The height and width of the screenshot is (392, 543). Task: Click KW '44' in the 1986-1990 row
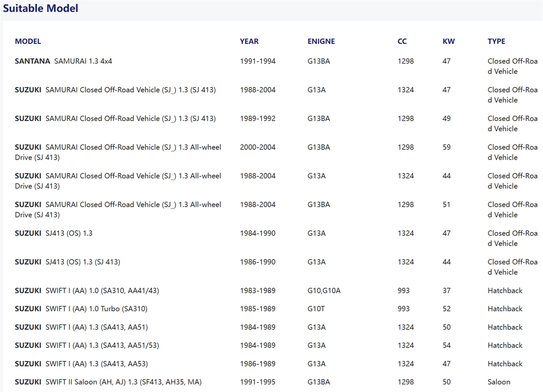(447, 262)
